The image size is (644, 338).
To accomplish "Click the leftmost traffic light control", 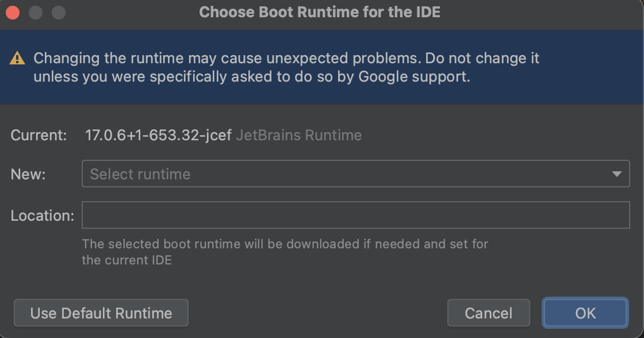I will pyautogui.click(x=13, y=11).
